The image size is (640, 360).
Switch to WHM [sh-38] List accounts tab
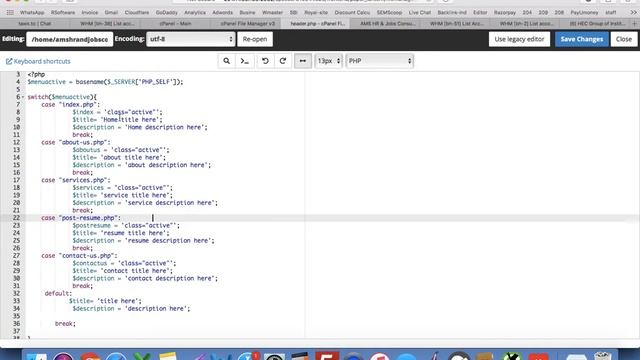point(106,24)
